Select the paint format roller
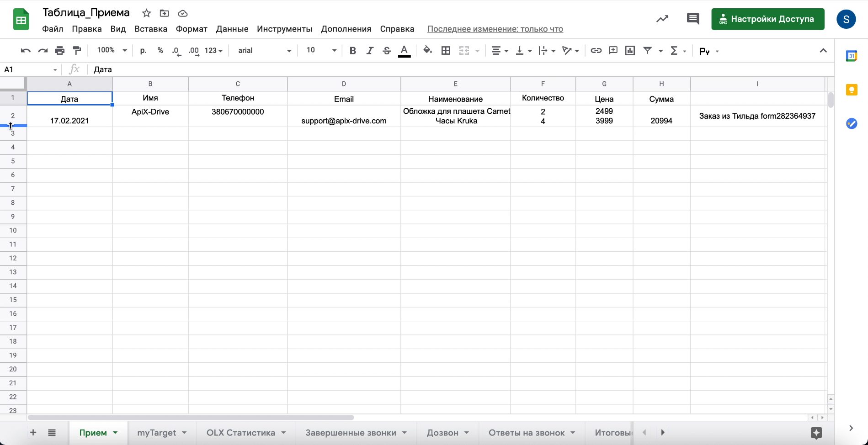The image size is (868, 445). pyautogui.click(x=77, y=51)
